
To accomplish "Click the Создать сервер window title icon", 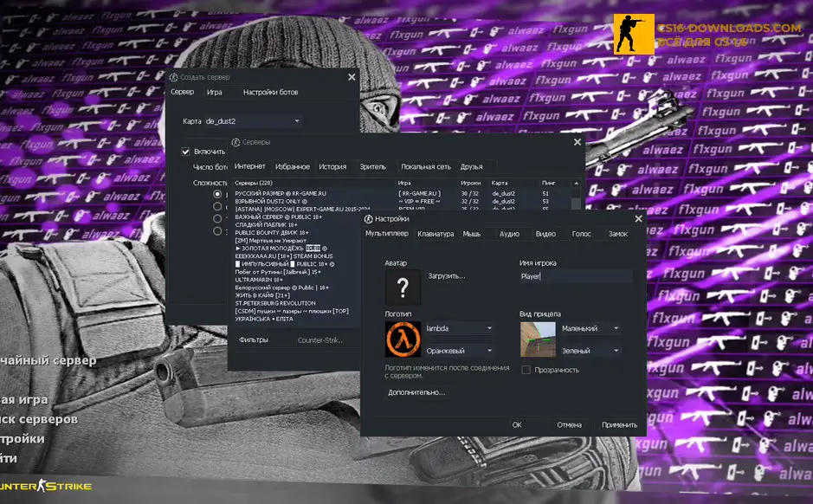I will click(173, 77).
